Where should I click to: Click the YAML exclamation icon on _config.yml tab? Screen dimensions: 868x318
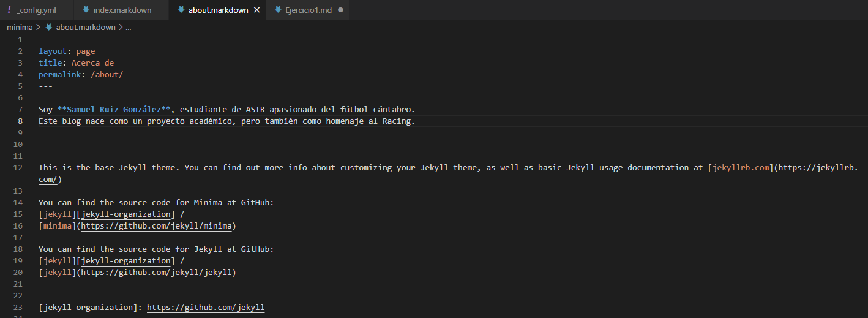click(x=9, y=10)
